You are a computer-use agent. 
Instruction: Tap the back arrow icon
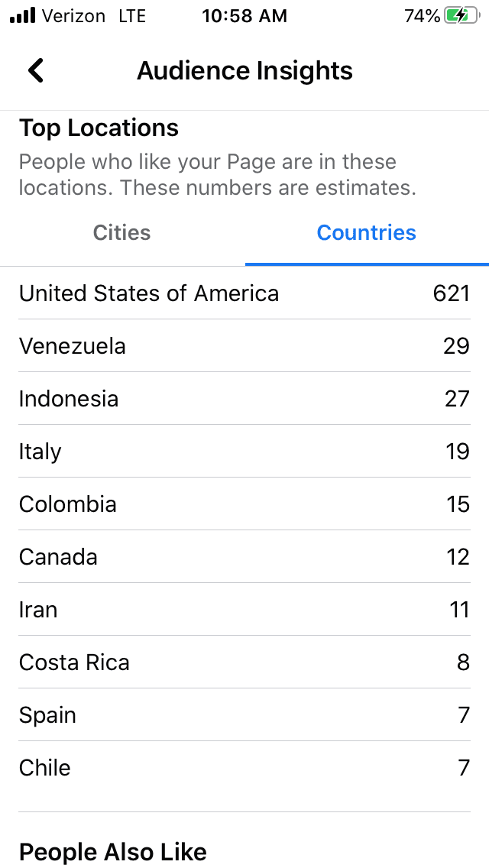[36, 71]
